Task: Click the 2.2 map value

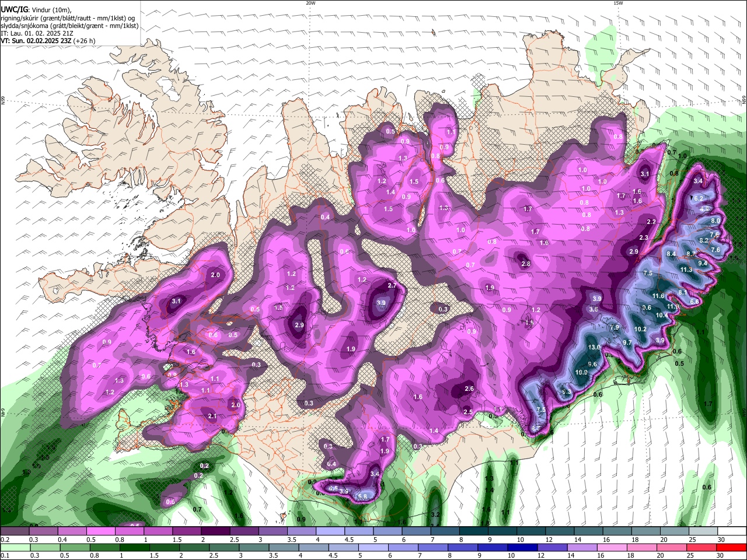Action: [652, 222]
